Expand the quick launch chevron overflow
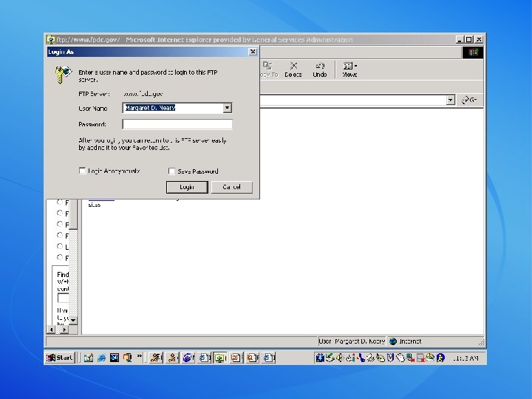 pos(140,356)
